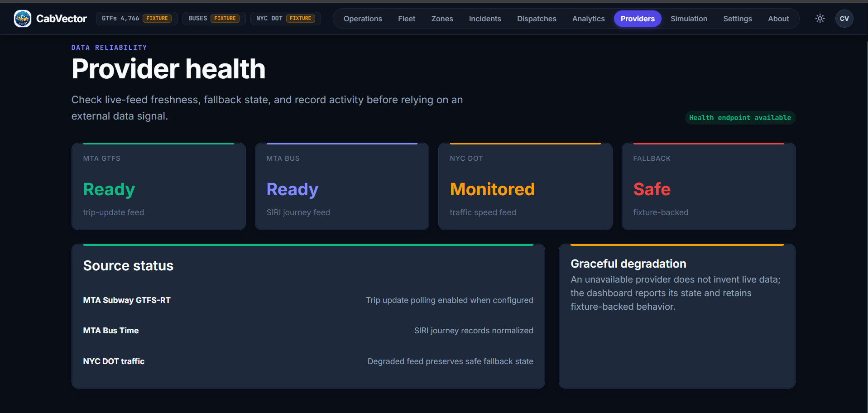Select the MTA GTFS Ready card
This screenshot has width=868, height=413.
158,187
